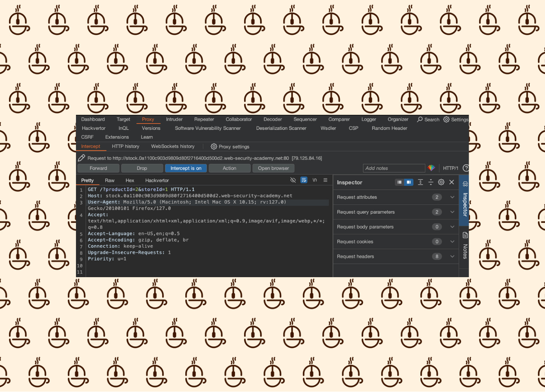Screen dimensions: 545x392
Task: Close the Inspector panel with X
Action: point(452,182)
